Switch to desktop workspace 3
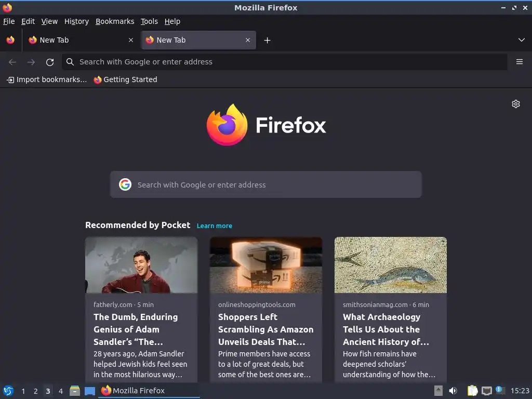The width and height of the screenshot is (532, 399). point(48,391)
